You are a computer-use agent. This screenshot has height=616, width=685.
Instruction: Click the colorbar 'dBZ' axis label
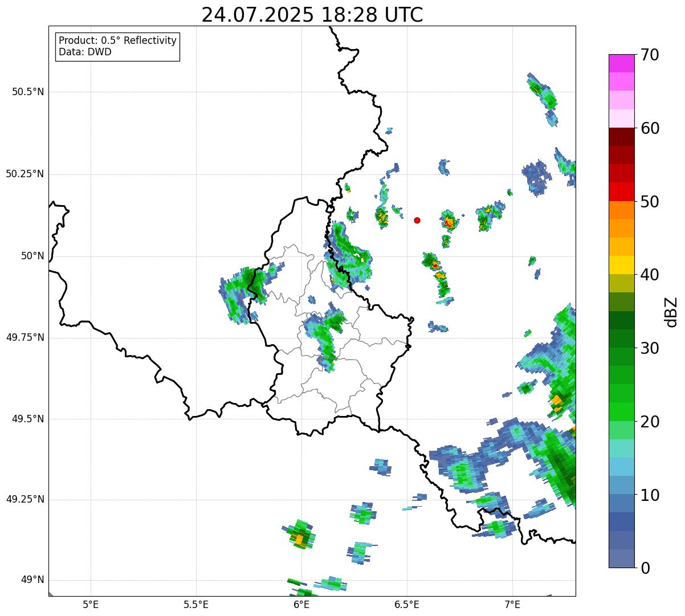coord(671,312)
